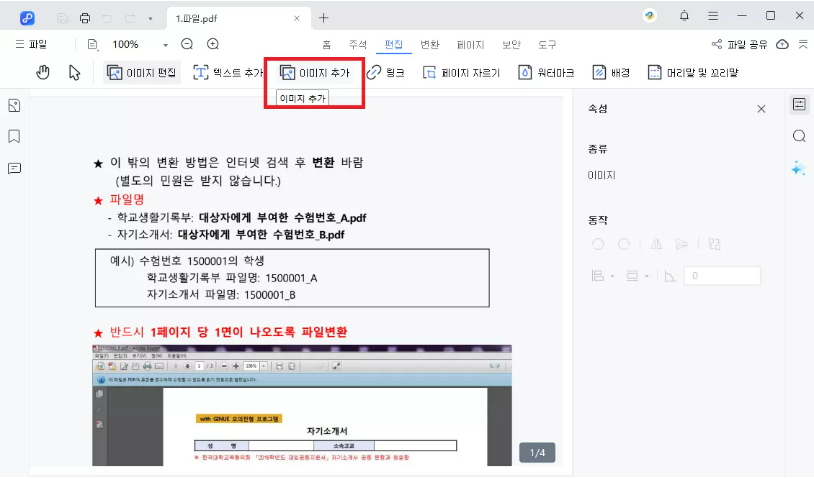This screenshot has height=478, width=814.
Task: Toggle the properties panel icon
Action: click(799, 104)
